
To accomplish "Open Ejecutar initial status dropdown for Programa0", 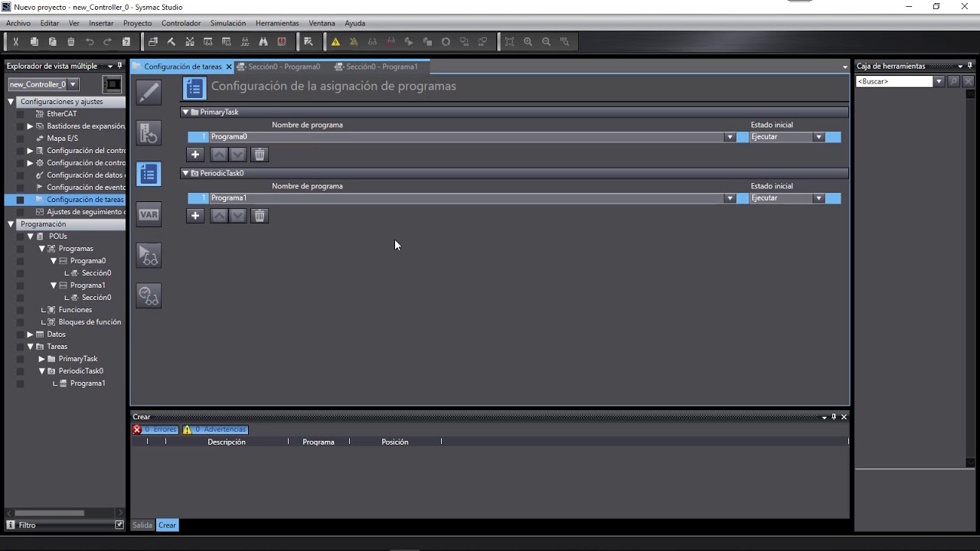I will [x=818, y=137].
